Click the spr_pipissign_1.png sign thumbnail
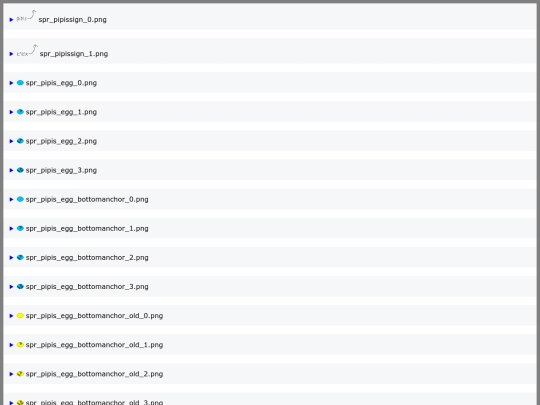 pyautogui.click(x=27, y=50)
